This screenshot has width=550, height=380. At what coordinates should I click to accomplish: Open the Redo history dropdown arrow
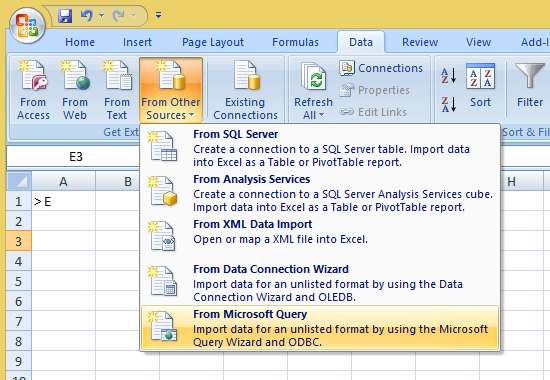(x=133, y=16)
